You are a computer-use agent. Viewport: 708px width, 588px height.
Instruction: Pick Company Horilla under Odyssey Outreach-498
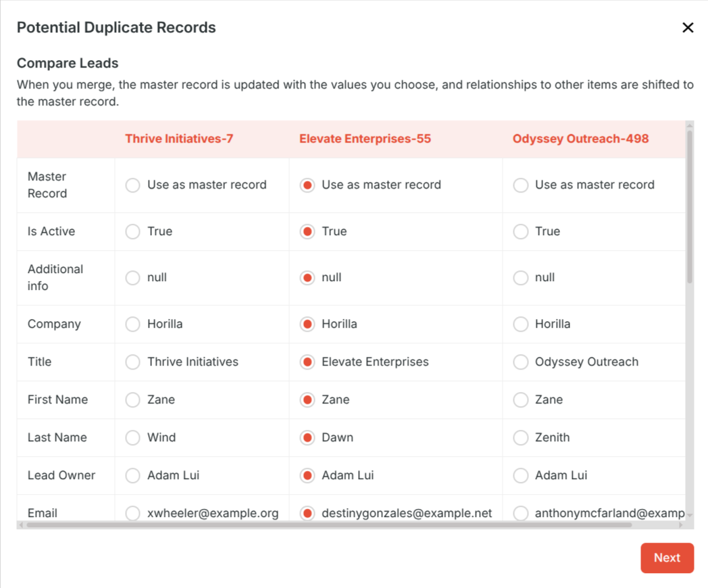pyautogui.click(x=521, y=324)
